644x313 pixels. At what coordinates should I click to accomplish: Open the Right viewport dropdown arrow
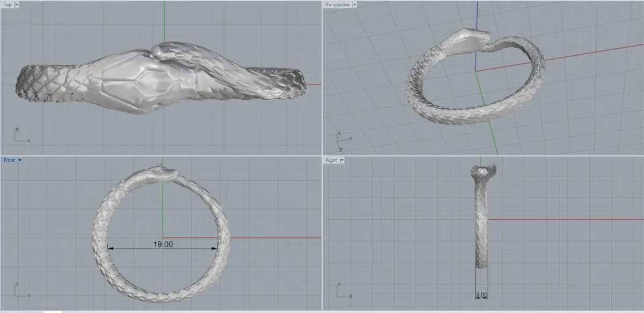(342, 160)
